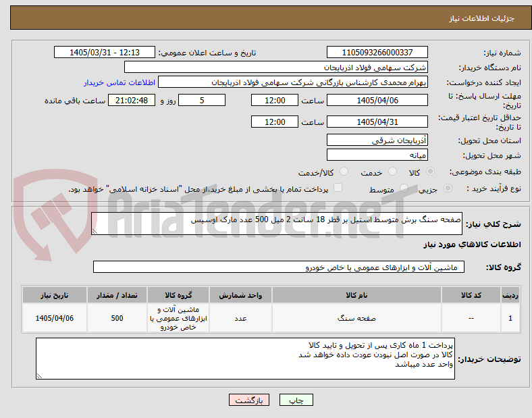Click the delivery city field میانه
The height and width of the screenshot is (418, 532).
tap(377, 155)
